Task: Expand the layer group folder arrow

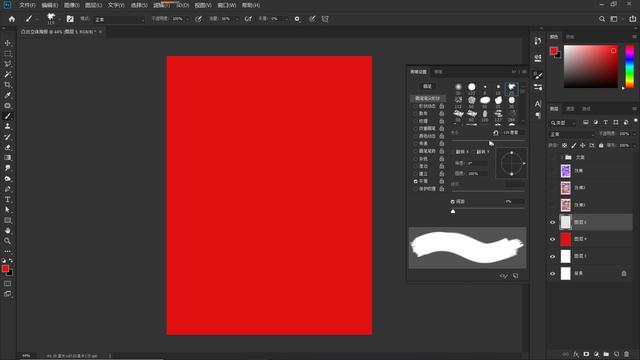Action: [x=562, y=157]
